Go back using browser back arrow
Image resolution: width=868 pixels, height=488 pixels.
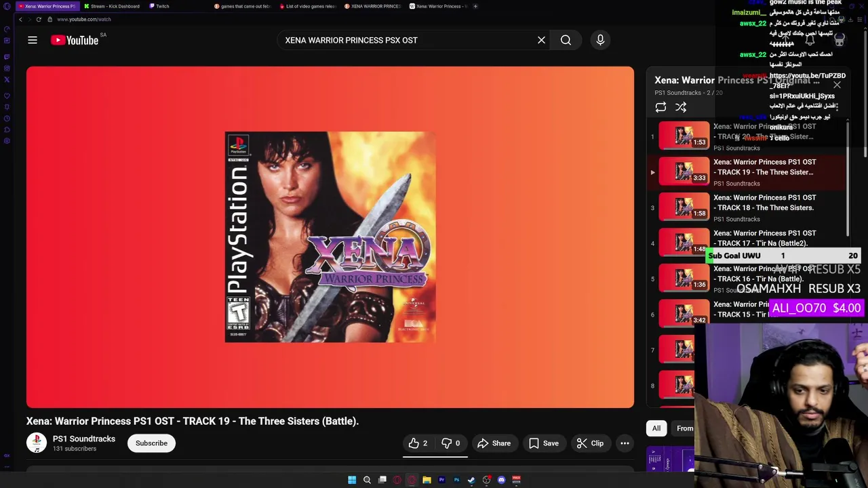coord(20,19)
